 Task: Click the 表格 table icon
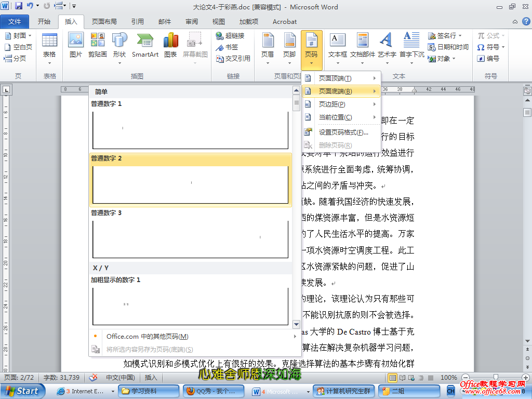click(x=49, y=45)
